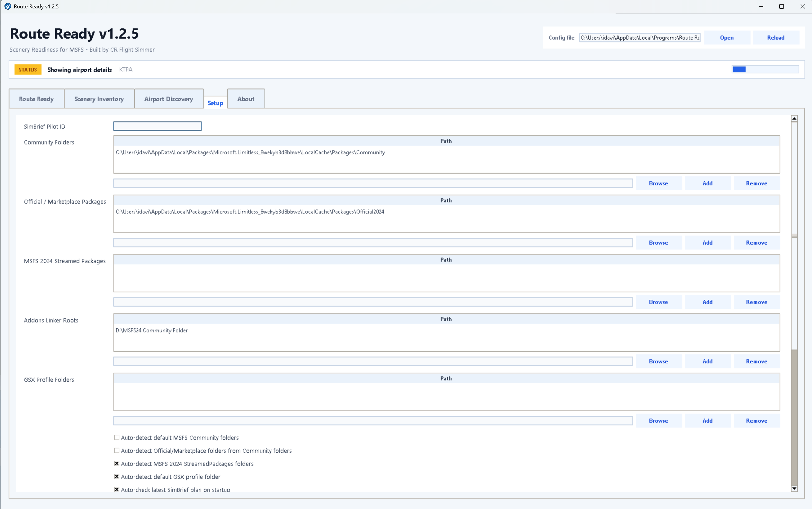
Task: Browse for an Official / Marketplace folder
Action: click(659, 243)
